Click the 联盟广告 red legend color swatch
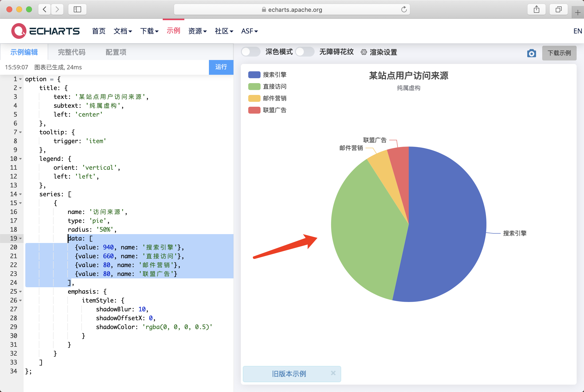Image resolution: width=584 pixels, height=392 pixels. [254, 110]
